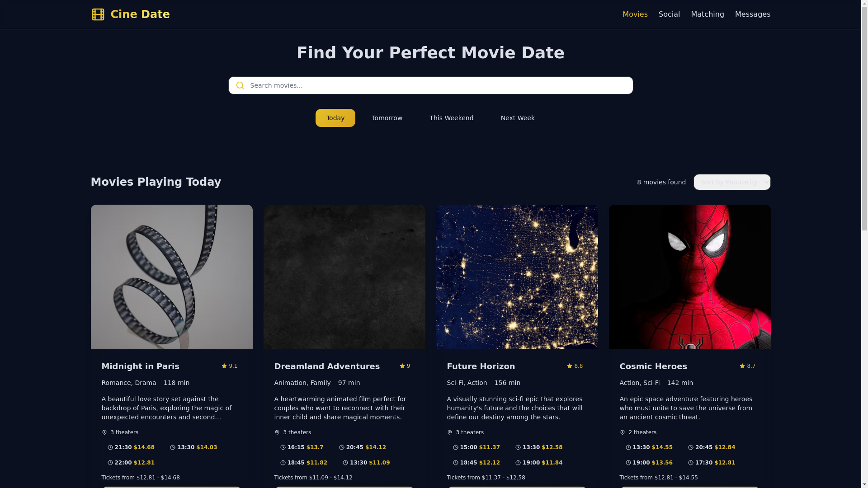868x488 pixels.
Task: Click 'Tickets from $12.81 - $14.68' text
Action: click(x=141, y=478)
